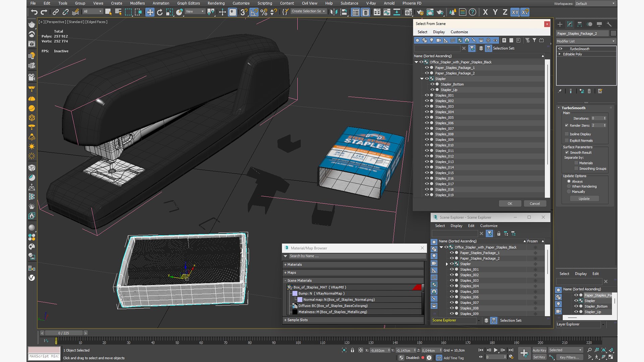Screen dimensions: 644x362
Task: Uncheck the Smooth Result checkbox
Action: 567,153
